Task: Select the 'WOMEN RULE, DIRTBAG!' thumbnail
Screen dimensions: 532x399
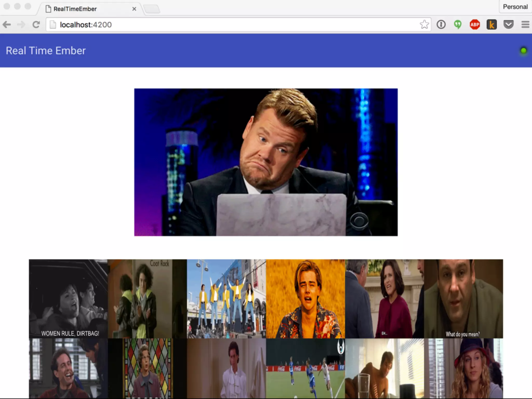Action: pos(68,299)
